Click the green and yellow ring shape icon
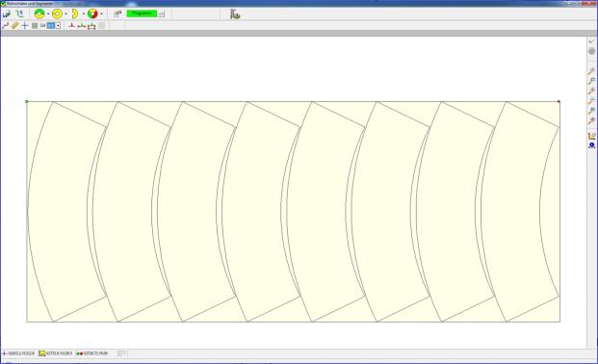This screenshot has width=598, height=364. click(x=39, y=14)
